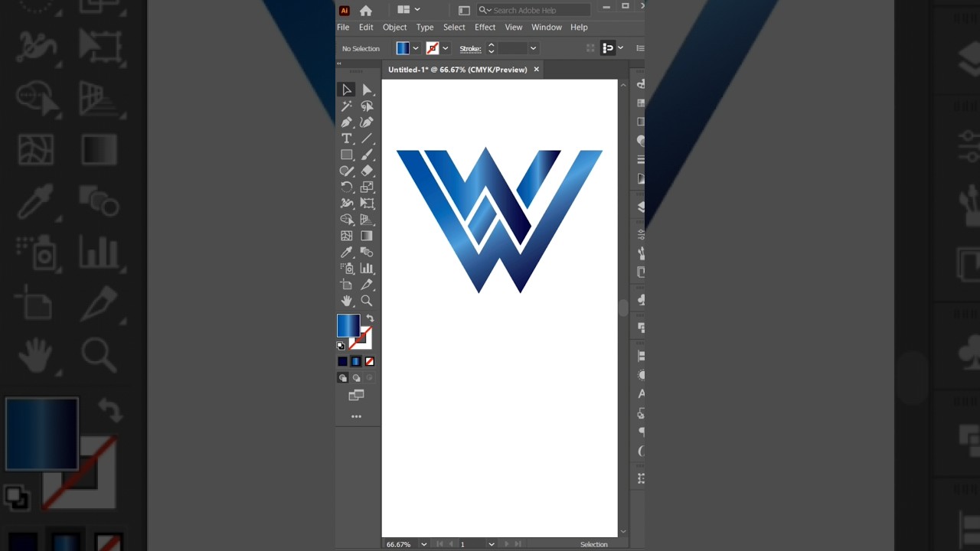Swap fill and stroke colors arrow
This screenshot has width=980, height=551.
(x=370, y=318)
